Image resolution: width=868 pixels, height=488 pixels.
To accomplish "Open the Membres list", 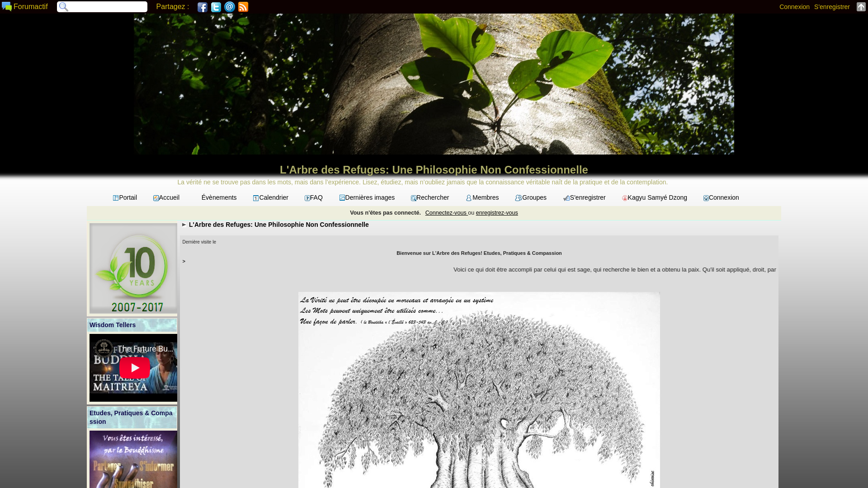I will pyautogui.click(x=482, y=197).
